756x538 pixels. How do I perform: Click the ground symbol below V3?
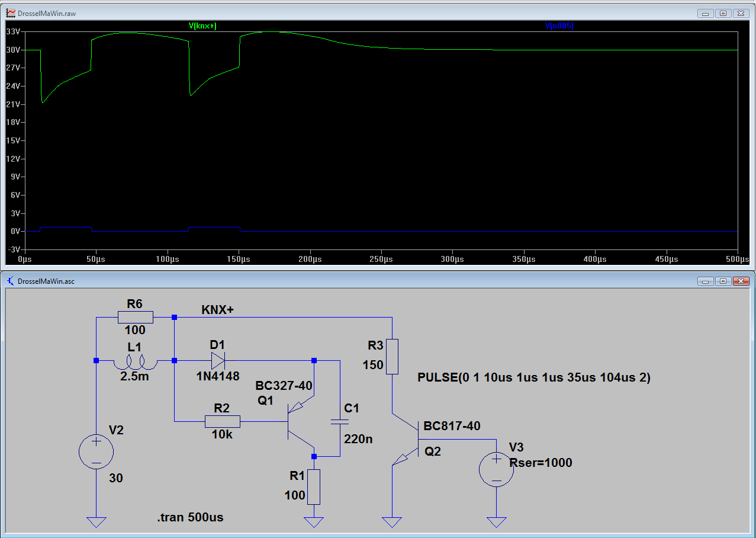click(x=496, y=522)
